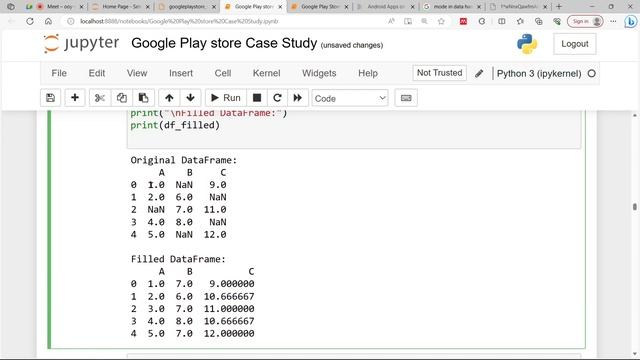Click the save and checkpoint icon
The width and height of the screenshot is (640, 360).
(x=51, y=98)
